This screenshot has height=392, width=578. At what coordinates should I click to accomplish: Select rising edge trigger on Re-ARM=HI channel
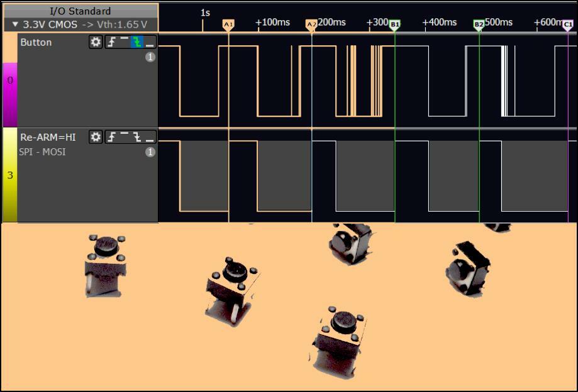111,137
